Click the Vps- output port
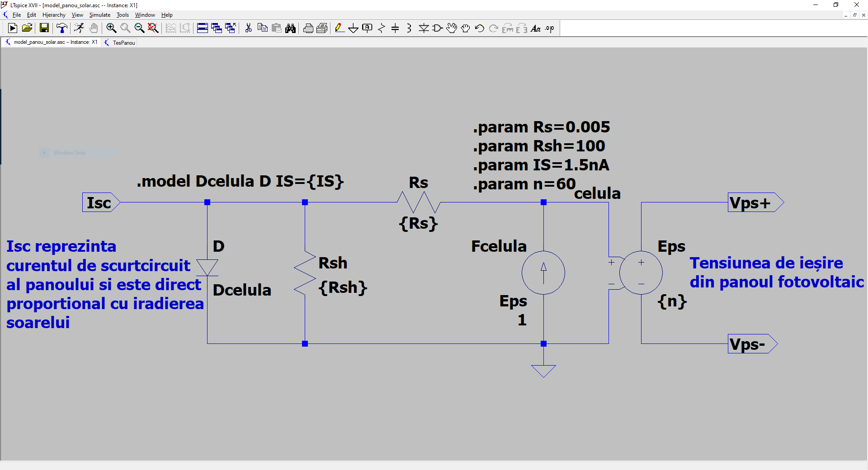The width and height of the screenshot is (868, 470). [753, 344]
